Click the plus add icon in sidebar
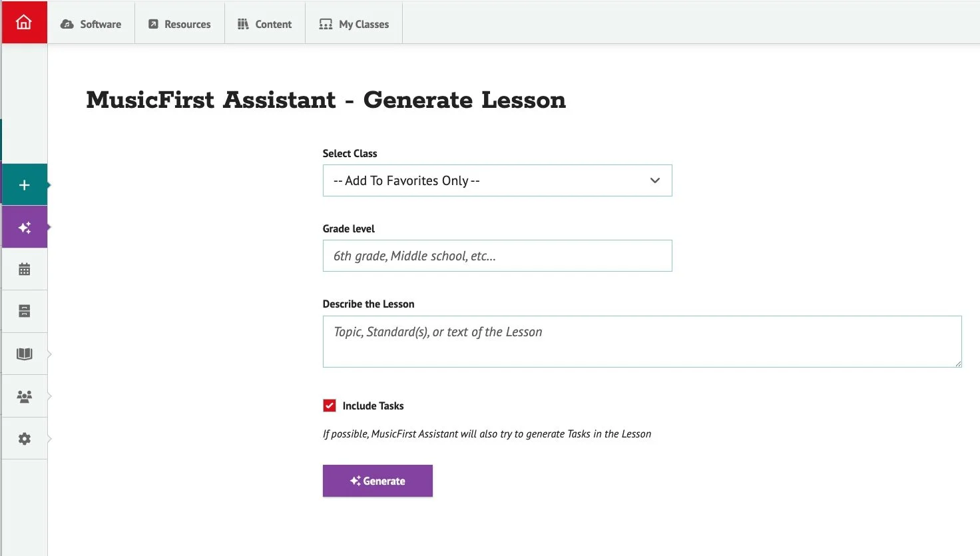The width and height of the screenshot is (980, 556). point(25,185)
